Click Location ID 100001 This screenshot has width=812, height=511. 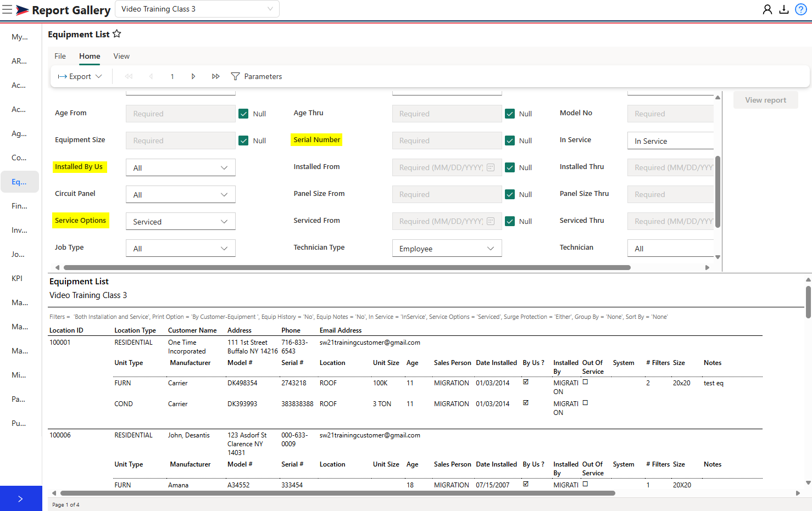coord(60,342)
